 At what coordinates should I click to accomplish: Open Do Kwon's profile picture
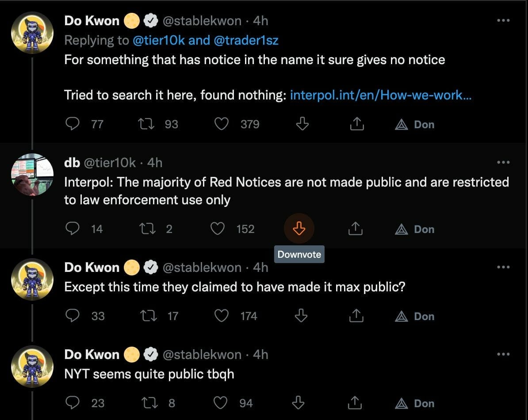(x=32, y=32)
